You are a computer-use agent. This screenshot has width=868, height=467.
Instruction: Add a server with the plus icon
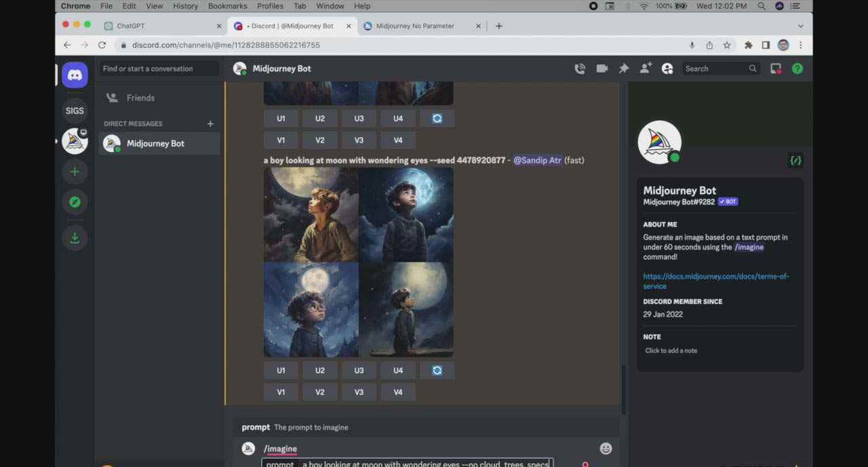pos(75,172)
